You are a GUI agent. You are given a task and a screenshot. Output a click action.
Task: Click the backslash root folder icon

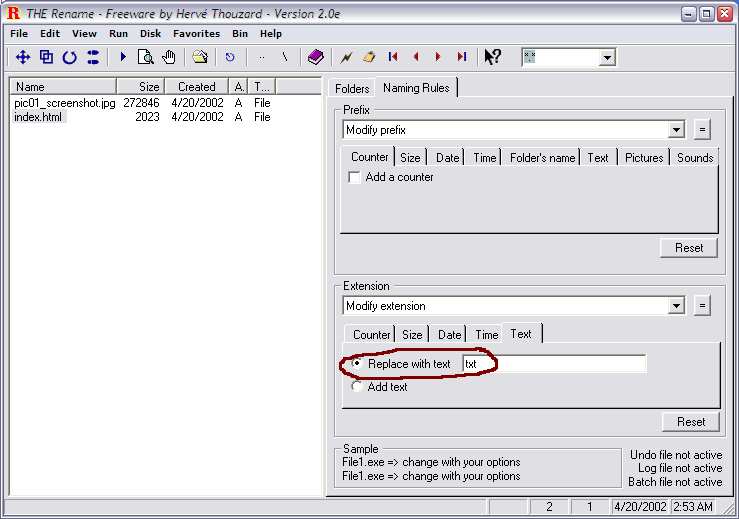pos(285,57)
